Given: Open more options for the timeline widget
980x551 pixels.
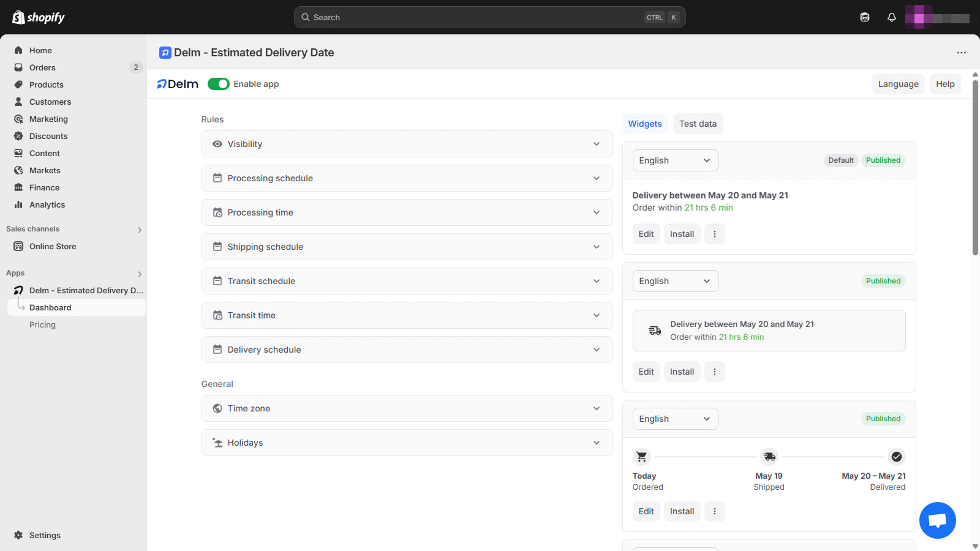Looking at the screenshot, I should [715, 511].
